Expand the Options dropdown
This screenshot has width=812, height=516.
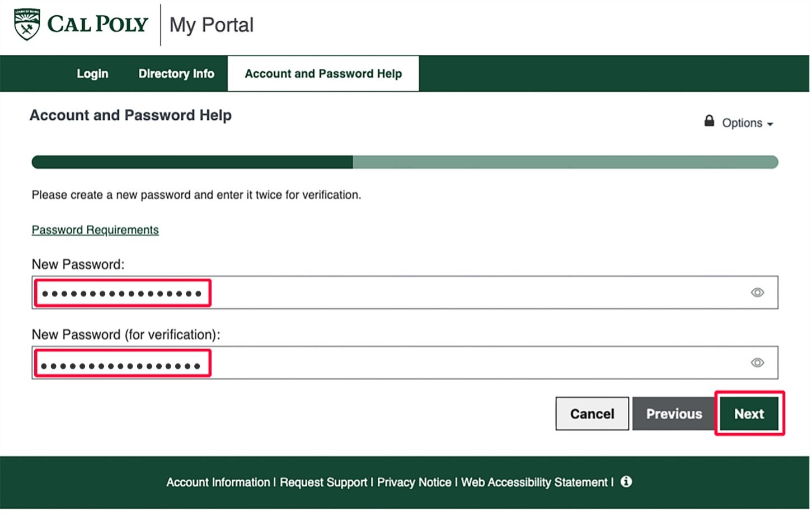coord(749,123)
